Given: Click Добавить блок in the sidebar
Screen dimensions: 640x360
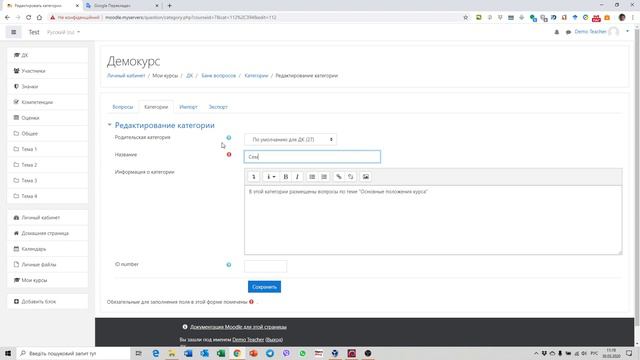Looking at the screenshot, I should [x=48, y=302].
